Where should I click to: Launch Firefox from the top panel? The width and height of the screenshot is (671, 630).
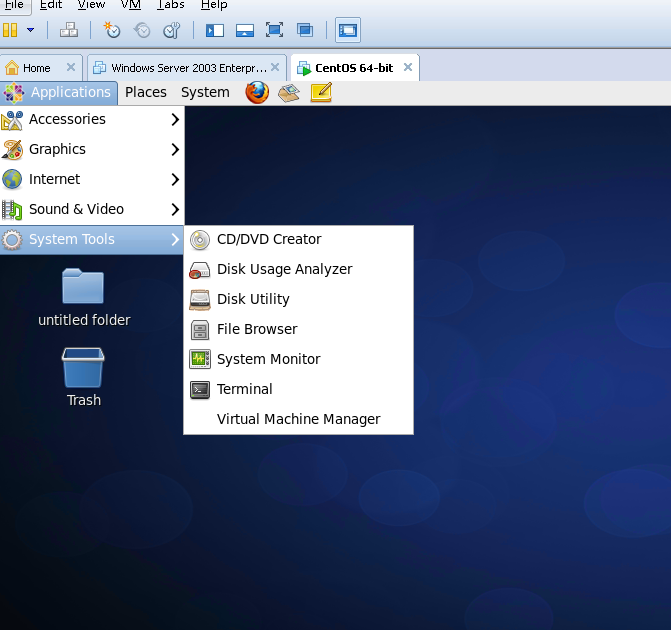tap(257, 92)
